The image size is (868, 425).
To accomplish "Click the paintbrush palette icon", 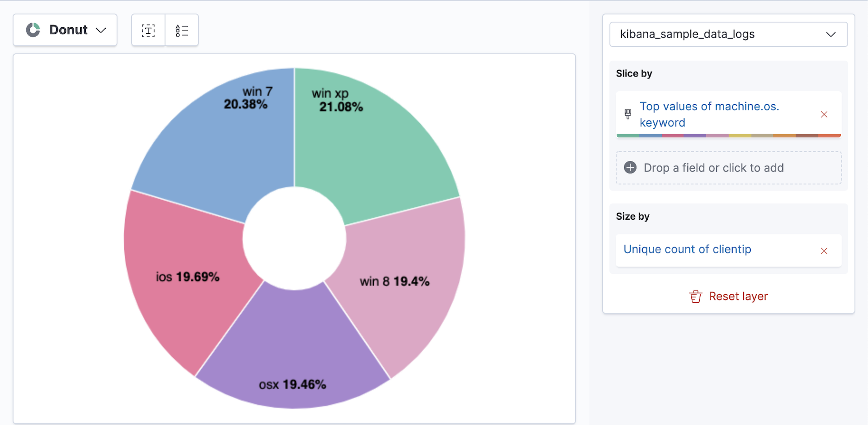I will pos(628,114).
